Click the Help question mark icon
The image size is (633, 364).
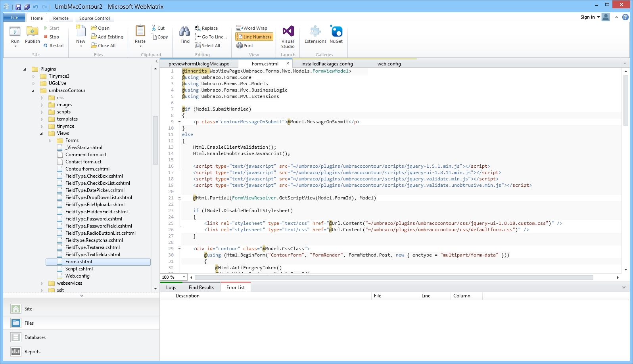pos(625,17)
